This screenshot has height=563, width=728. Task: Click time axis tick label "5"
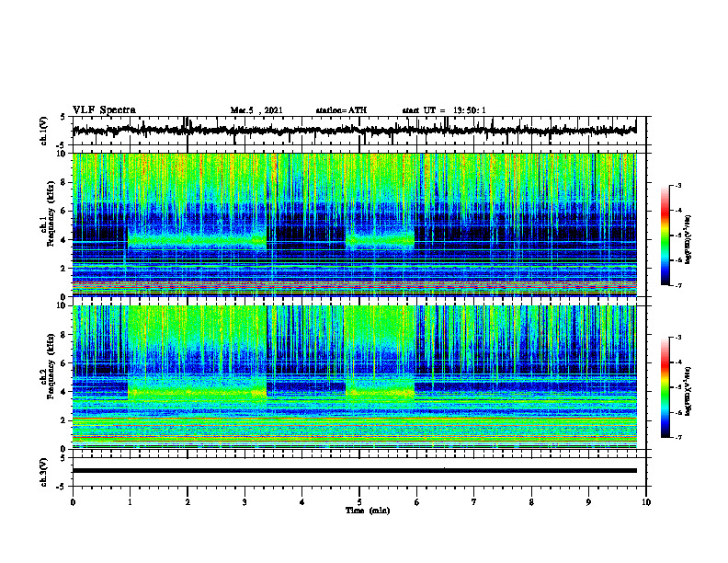359,502
